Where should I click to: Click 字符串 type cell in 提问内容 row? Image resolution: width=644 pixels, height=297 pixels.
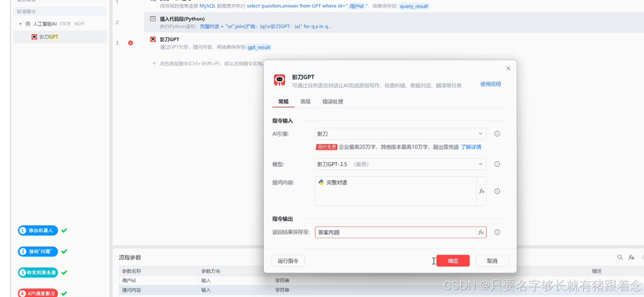coord(282,290)
